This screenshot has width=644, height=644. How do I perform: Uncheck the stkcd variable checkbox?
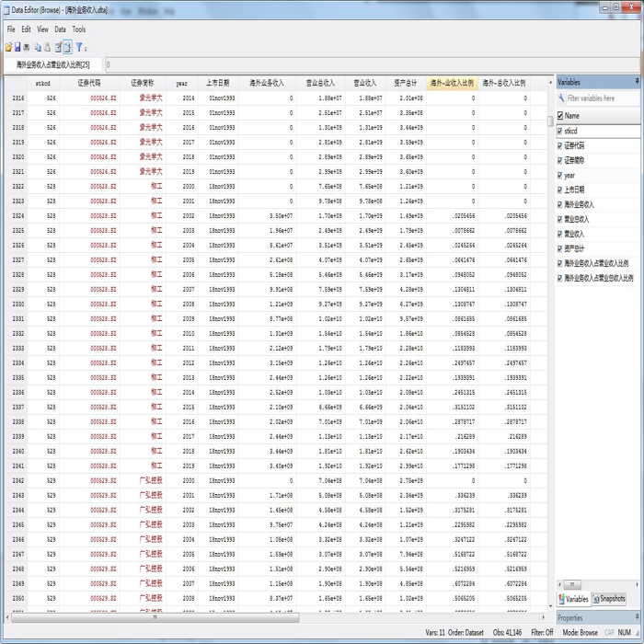tap(559, 131)
